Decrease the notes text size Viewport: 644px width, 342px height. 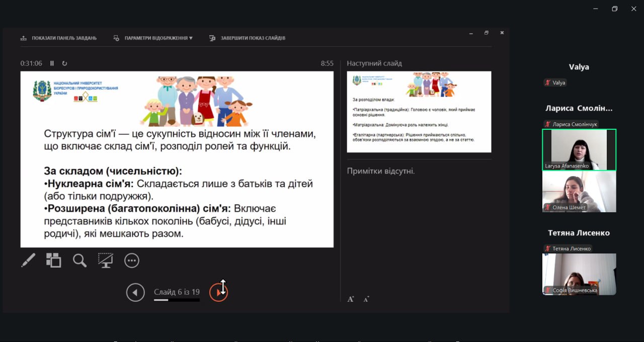[366, 299]
